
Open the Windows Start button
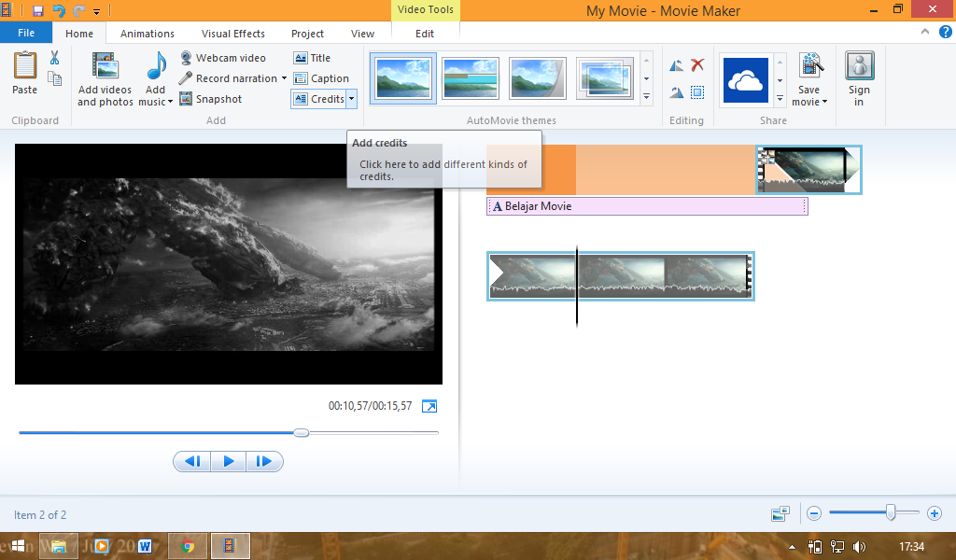[19, 546]
